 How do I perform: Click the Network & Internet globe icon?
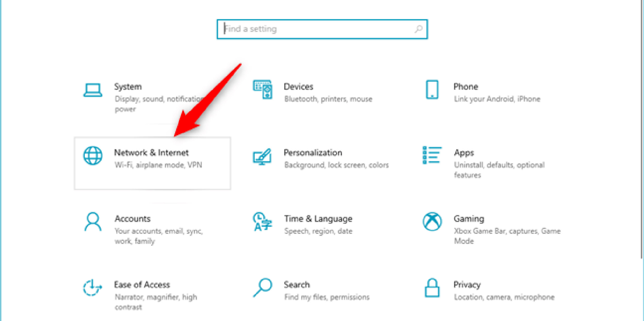93,155
